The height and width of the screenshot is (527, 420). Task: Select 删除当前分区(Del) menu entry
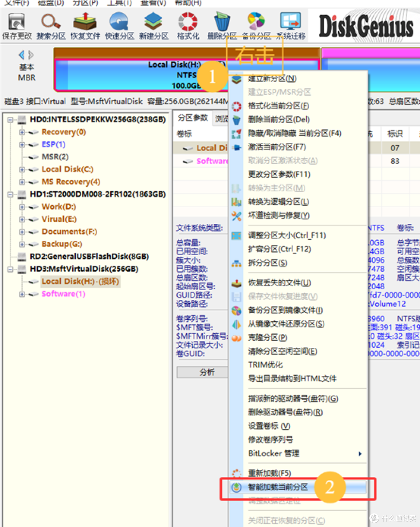pos(298,119)
